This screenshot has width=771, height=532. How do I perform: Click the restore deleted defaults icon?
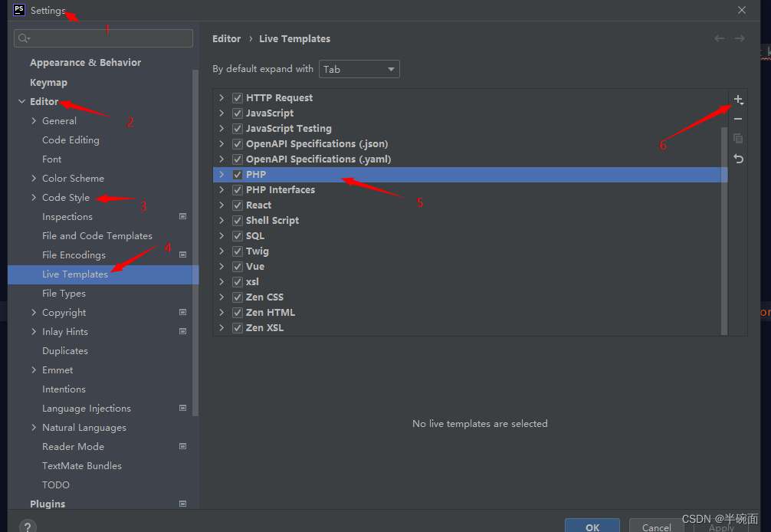coord(738,159)
